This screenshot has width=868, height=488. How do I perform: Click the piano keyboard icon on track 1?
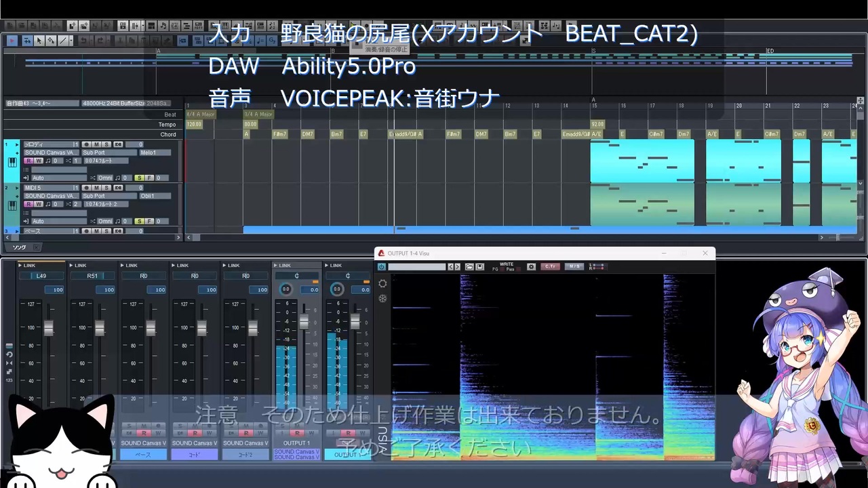click(12, 163)
